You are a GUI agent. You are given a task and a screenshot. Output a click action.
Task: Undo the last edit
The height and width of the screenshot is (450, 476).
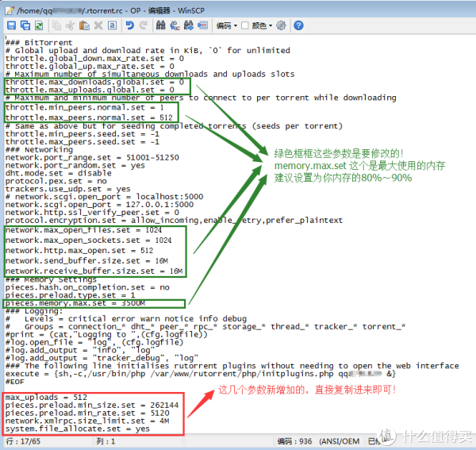click(x=129, y=25)
